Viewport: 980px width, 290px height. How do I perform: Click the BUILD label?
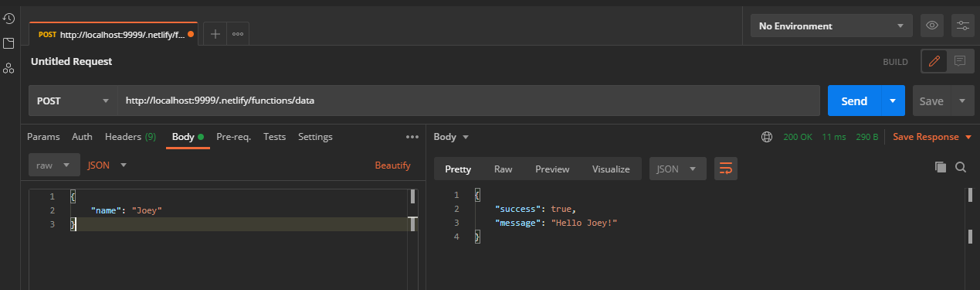click(x=896, y=61)
